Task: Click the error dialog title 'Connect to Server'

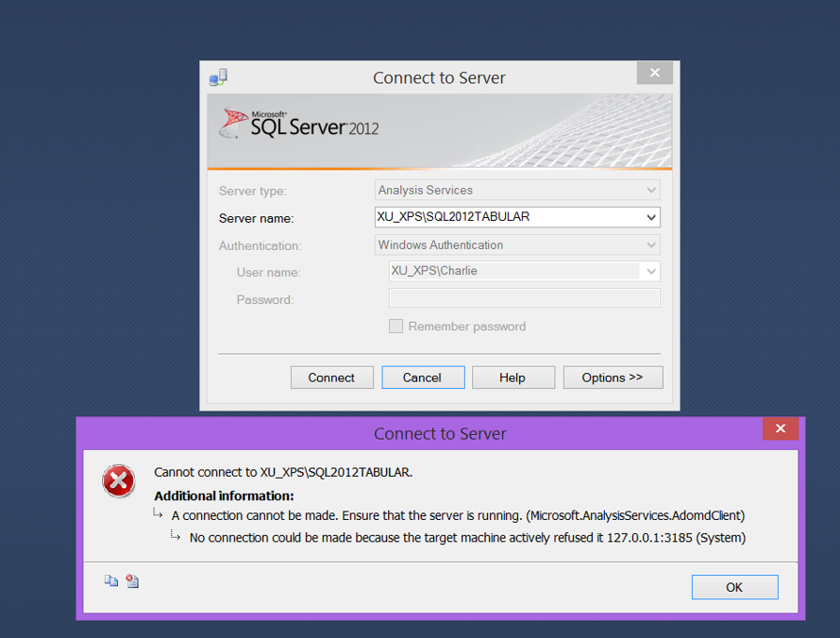Action: click(x=440, y=433)
